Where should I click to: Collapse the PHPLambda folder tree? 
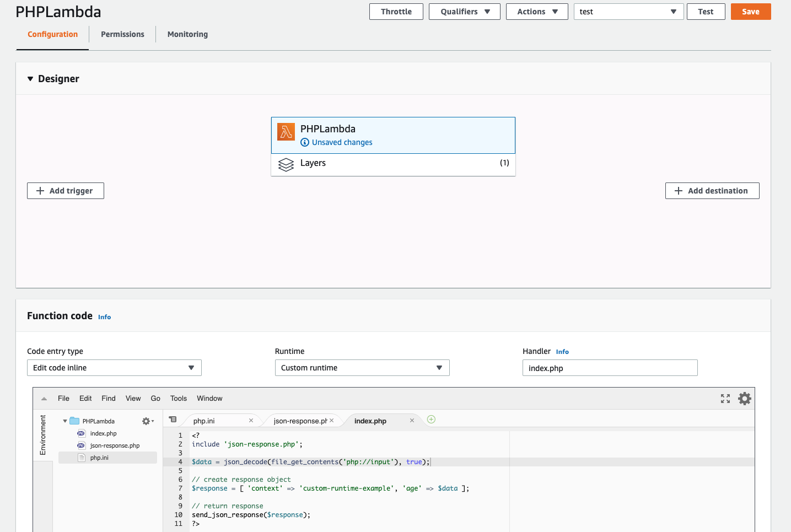point(65,421)
